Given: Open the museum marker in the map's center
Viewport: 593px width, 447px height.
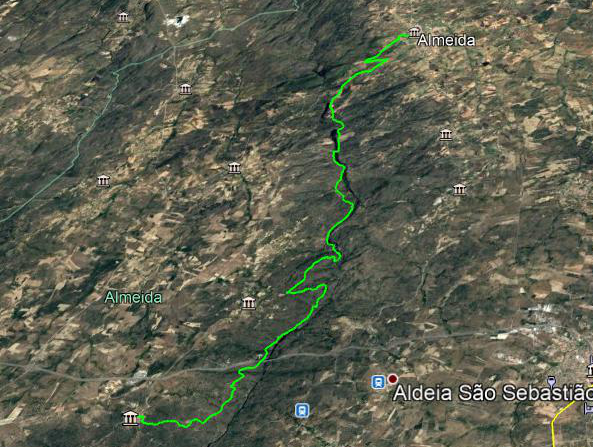Looking at the screenshot, I should tap(234, 168).
